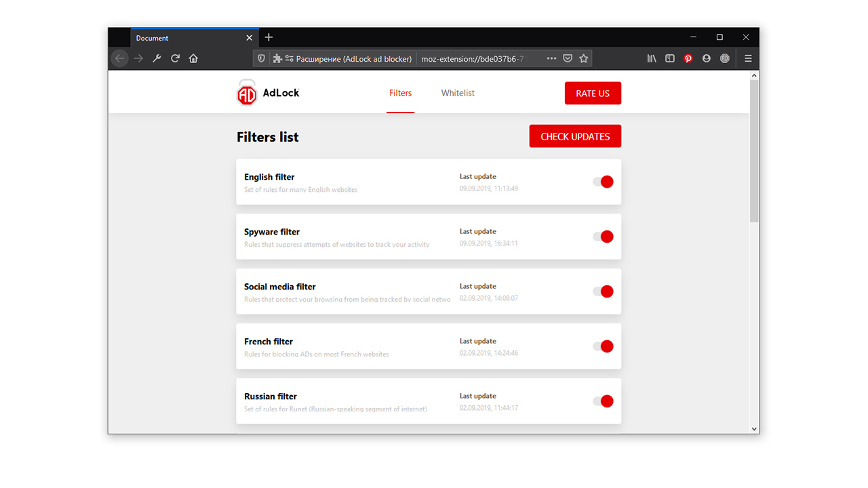868x488 pixels.
Task: Click the scrollbar down arrow
Action: tap(754, 428)
